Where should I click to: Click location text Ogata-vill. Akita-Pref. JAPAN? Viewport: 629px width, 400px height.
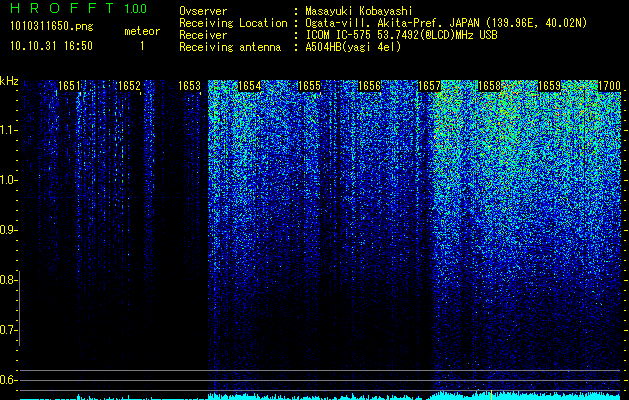pyautogui.click(x=392, y=23)
